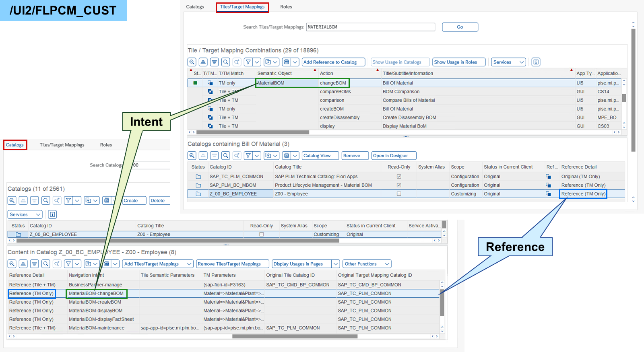This screenshot has height=352, width=644.
Task: Click the Go button
Action: (460, 27)
